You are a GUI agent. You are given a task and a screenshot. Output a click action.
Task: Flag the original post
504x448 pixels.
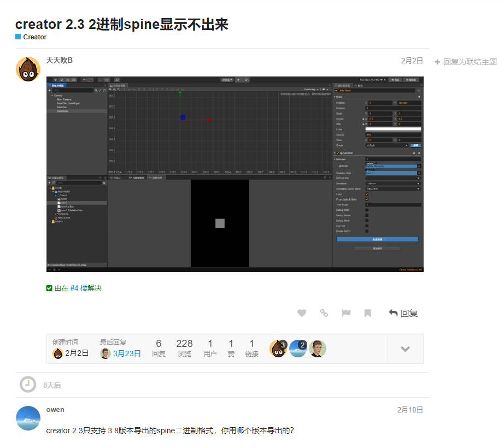tap(346, 313)
